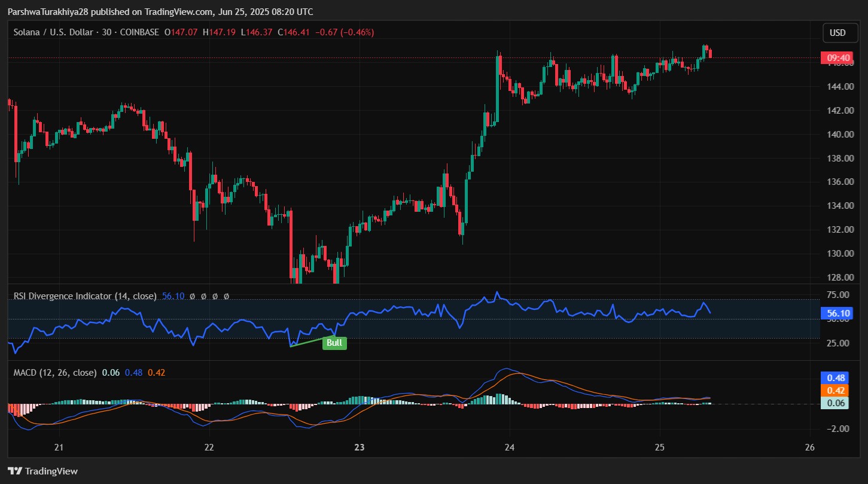Click the TradingView logo in bottom corner

42,471
